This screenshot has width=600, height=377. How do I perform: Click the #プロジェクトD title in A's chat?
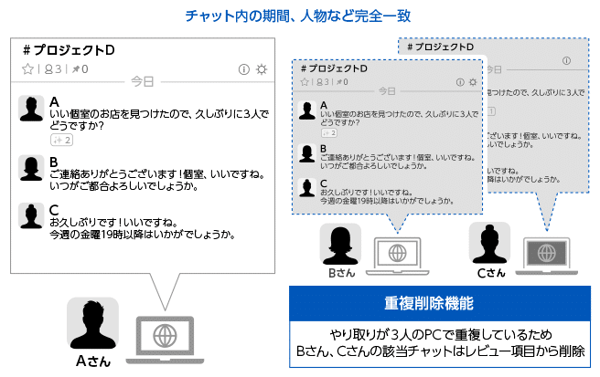coord(69,50)
